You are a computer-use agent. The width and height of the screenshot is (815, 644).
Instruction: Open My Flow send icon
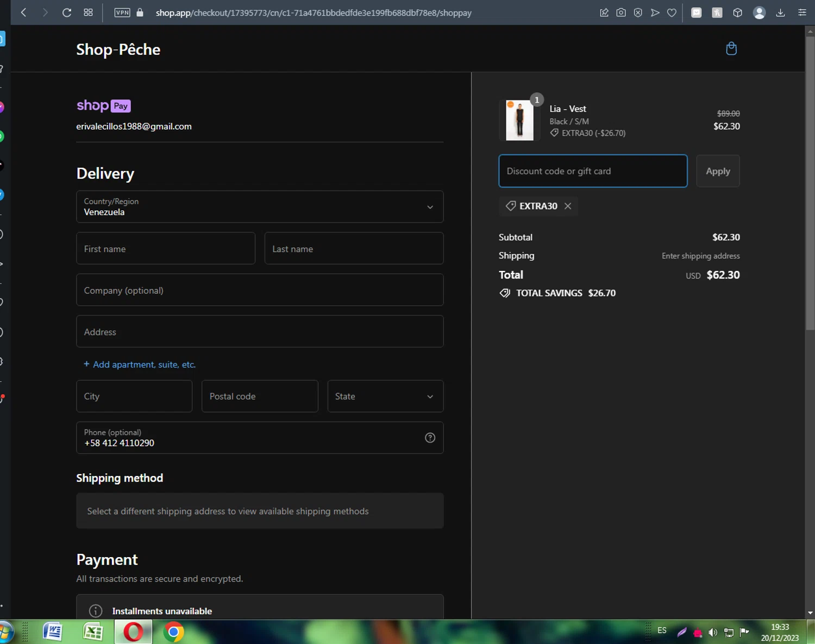click(655, 12)
